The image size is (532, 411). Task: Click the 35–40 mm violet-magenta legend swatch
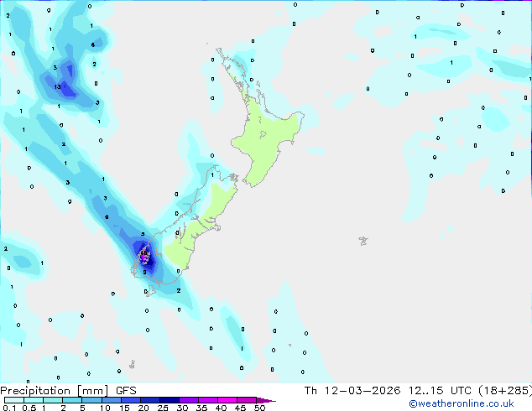pos(208,400)
